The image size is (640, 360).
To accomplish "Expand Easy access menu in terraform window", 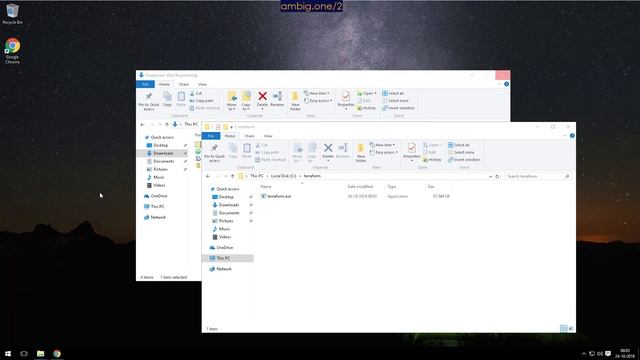I will pos(384,152).
